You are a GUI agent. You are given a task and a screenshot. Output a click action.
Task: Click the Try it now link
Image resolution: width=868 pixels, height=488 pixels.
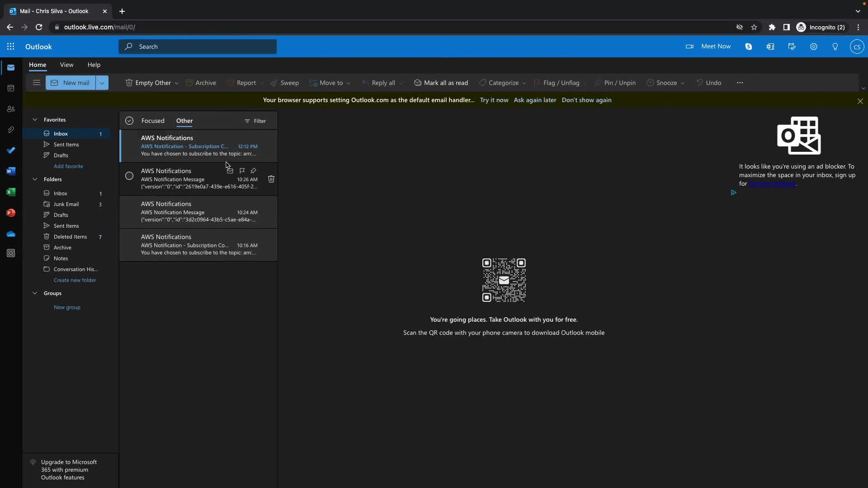[494, 100]
